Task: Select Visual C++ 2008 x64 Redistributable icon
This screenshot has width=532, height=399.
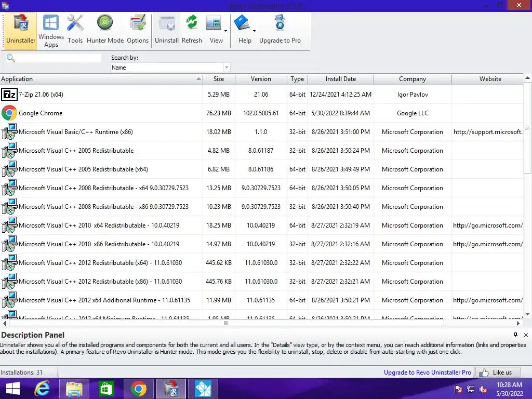Action: pyautogui.click(x=9, y=188)
